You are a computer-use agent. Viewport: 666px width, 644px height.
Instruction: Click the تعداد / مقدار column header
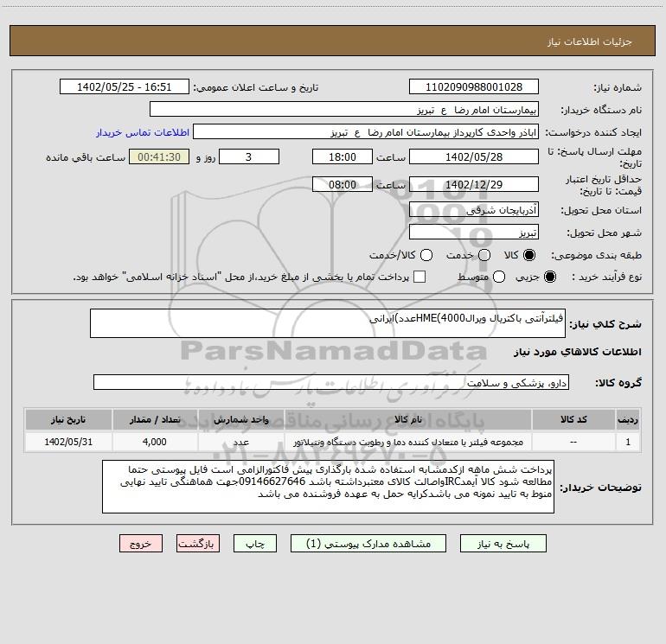click(x=155, y=419)
